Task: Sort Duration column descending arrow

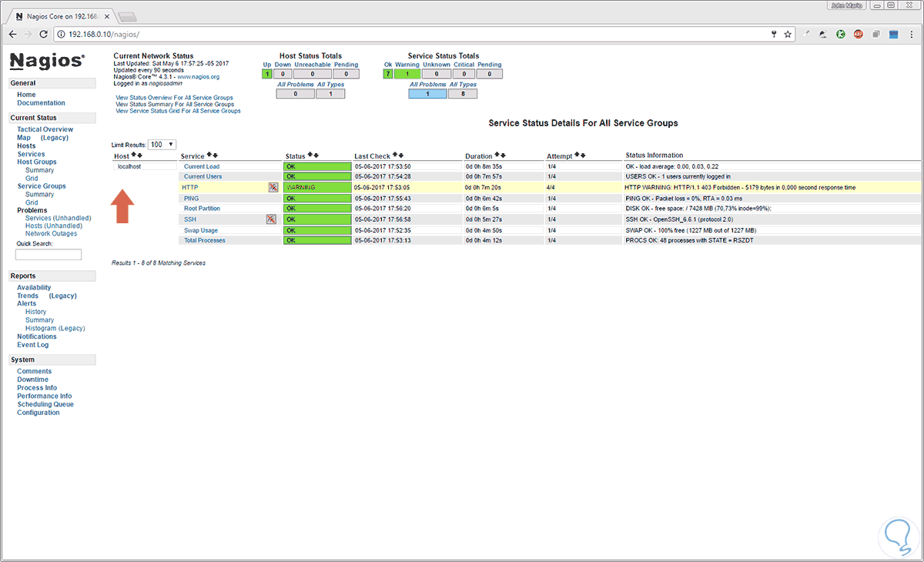Action: tap(504, 156)
